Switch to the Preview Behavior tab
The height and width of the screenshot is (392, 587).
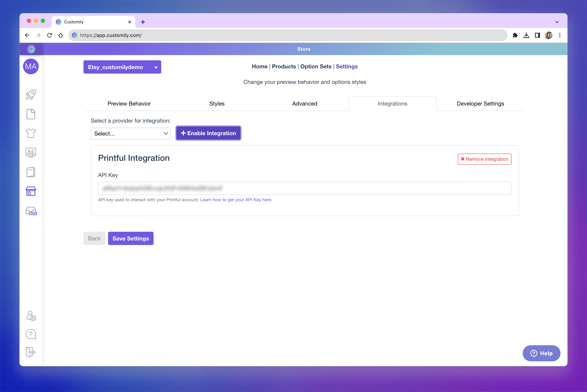pos(129,104)
